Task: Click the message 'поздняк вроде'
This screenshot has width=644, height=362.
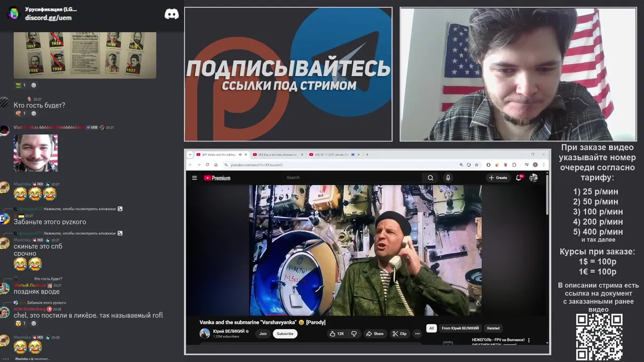Action: 36,292
